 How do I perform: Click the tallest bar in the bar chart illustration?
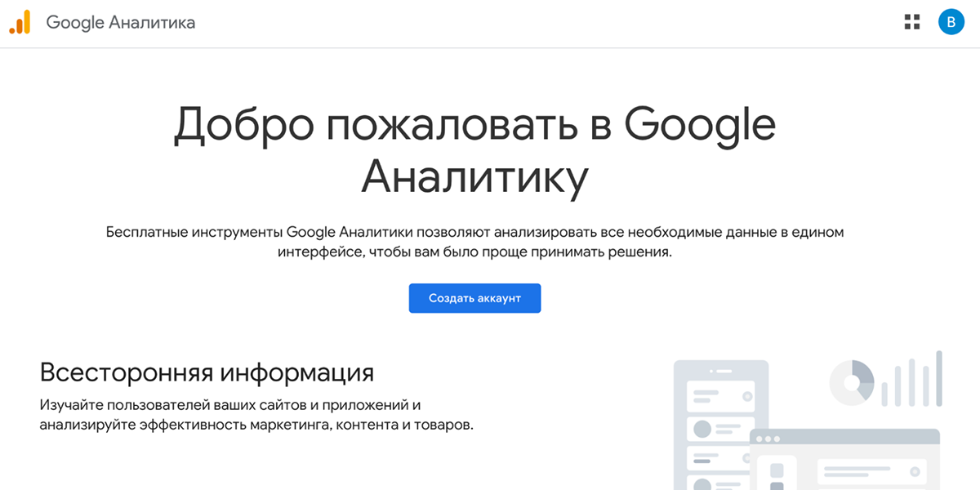click(x=939, y=378)
